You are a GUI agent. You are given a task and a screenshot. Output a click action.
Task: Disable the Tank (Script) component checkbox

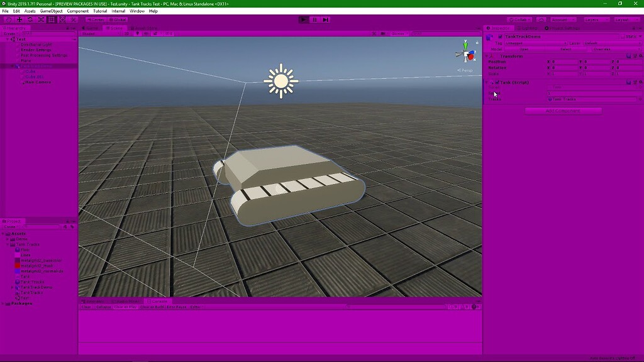pos(497,82)
